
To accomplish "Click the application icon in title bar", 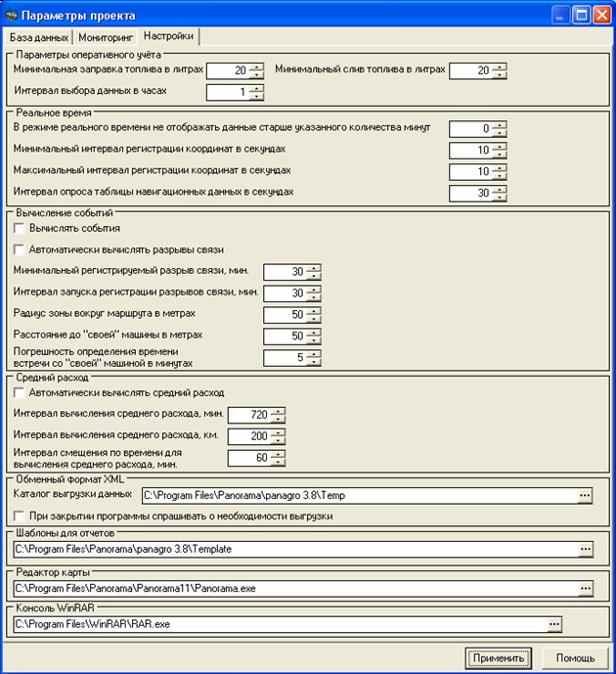I will coord(13,16).
